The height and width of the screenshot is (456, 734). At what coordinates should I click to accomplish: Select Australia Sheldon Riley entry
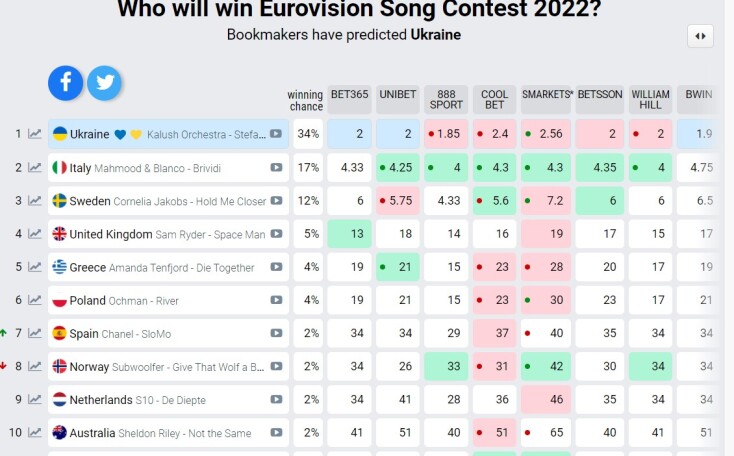pos(150,433)
